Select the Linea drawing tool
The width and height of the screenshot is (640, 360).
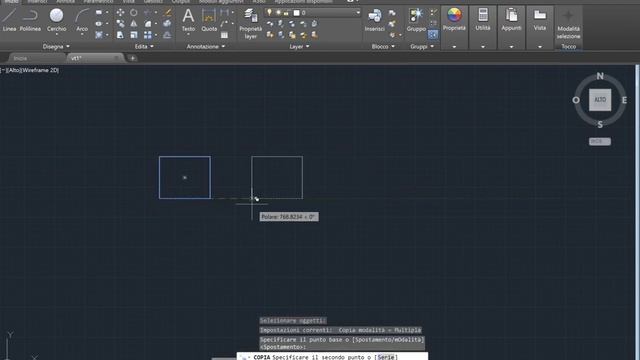click(x=9, y=20)
